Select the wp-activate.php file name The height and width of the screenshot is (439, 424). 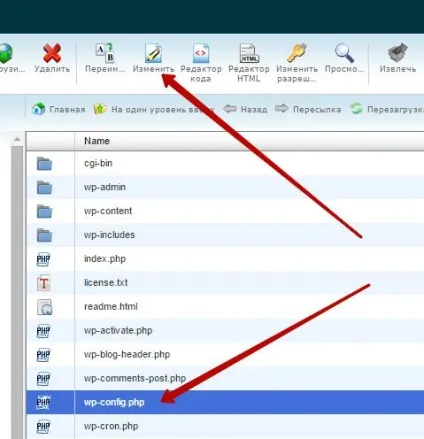click(x=118, y=331)
